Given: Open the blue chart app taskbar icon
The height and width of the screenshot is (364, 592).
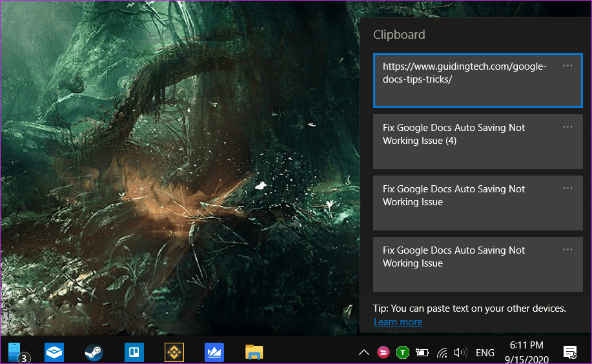Looking at the screenshot, I should point(214,352).
